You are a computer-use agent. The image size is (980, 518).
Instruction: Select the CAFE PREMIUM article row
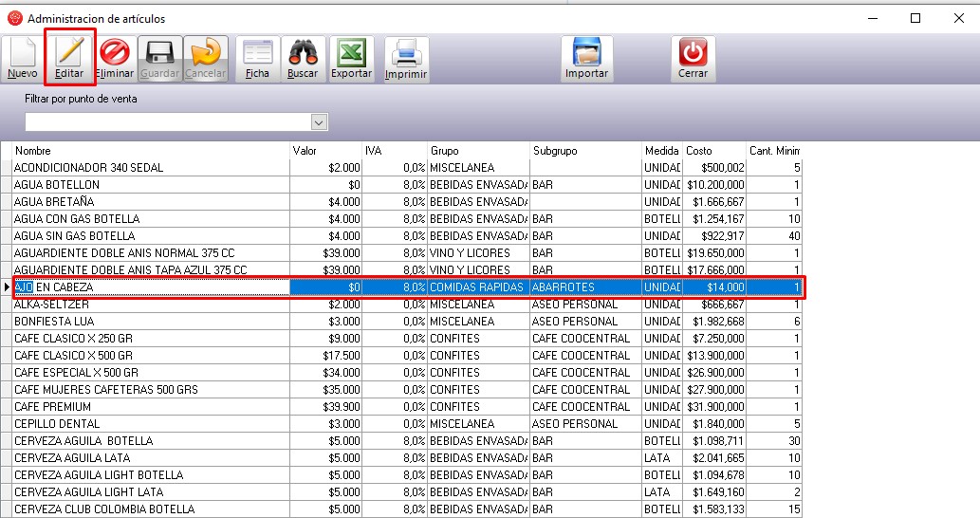pos(150,407)
